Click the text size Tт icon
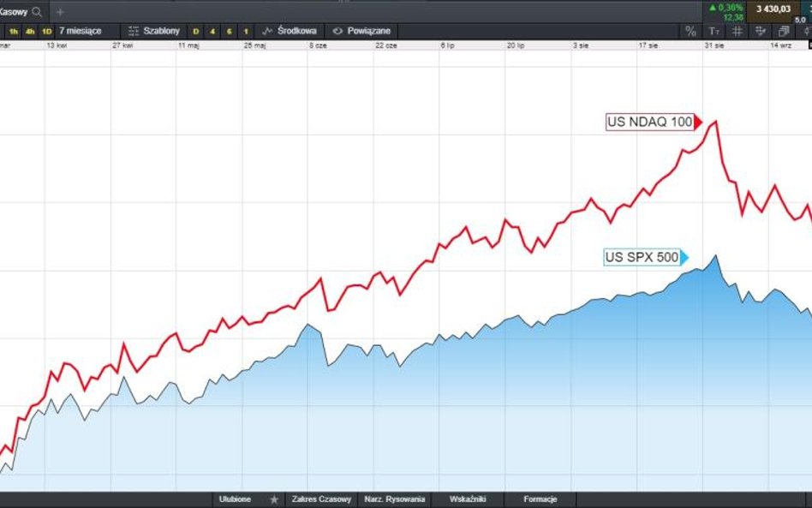 coord(714,31)
